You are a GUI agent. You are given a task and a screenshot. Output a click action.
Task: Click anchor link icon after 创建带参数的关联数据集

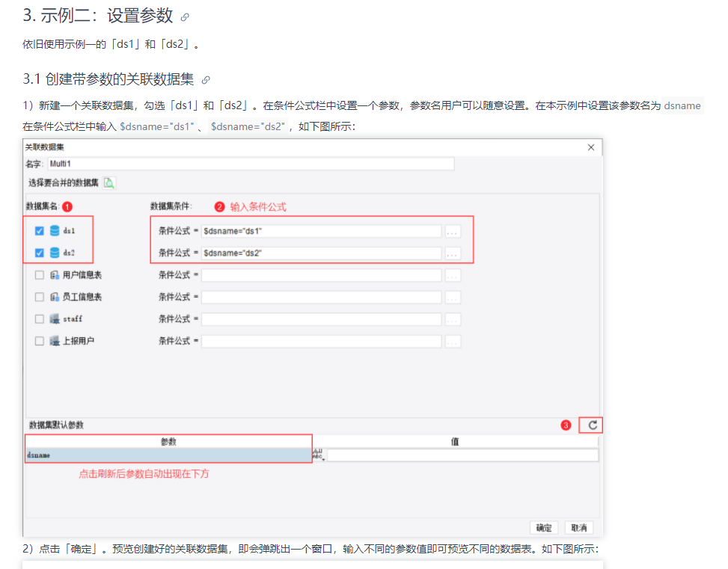[x=206, y=80]
